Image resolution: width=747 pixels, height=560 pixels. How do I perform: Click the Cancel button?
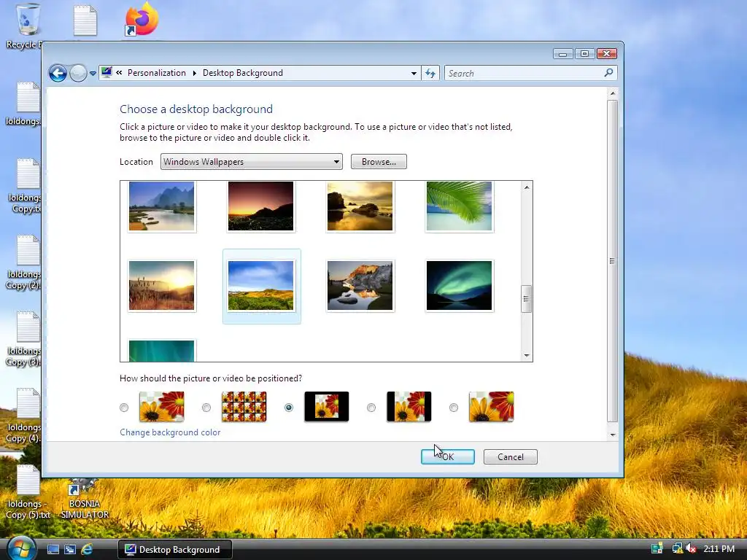510,456
